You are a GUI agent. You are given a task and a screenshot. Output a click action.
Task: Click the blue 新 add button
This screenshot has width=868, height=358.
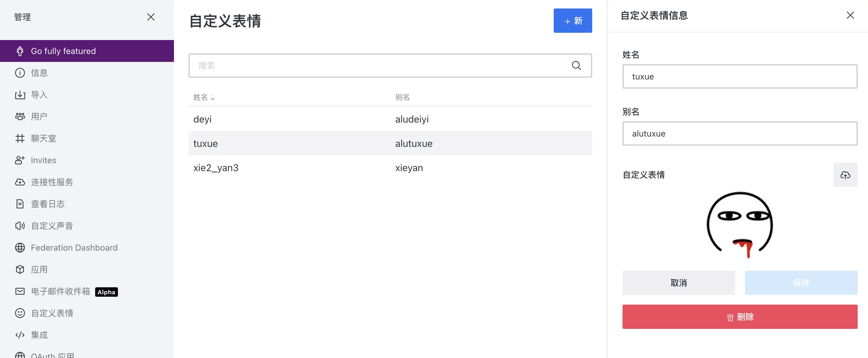tap(573, 21)
